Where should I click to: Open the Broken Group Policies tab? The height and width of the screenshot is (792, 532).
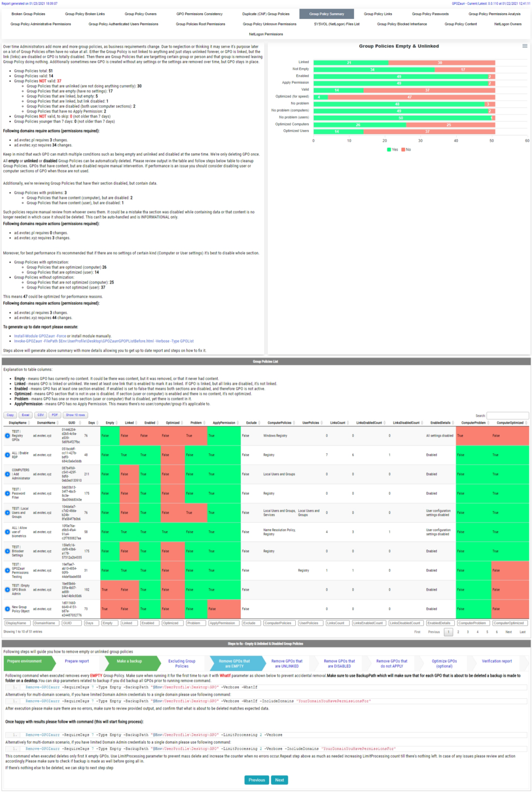(x=28, y=14)
